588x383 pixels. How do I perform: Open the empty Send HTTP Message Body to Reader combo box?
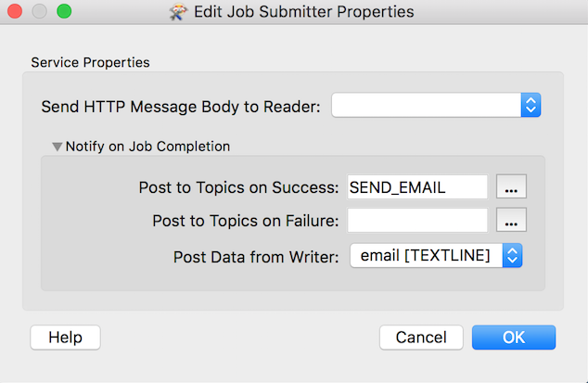[x=436, y=105]
